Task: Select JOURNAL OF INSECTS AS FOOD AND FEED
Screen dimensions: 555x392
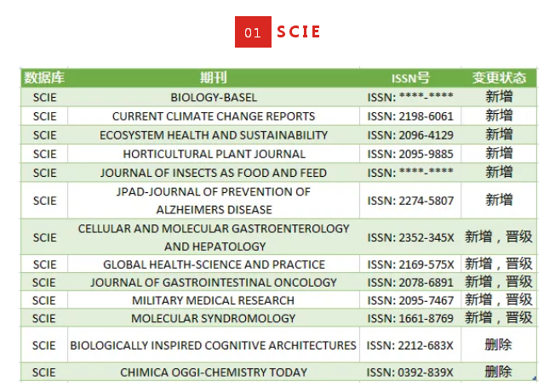Action: 214,173
